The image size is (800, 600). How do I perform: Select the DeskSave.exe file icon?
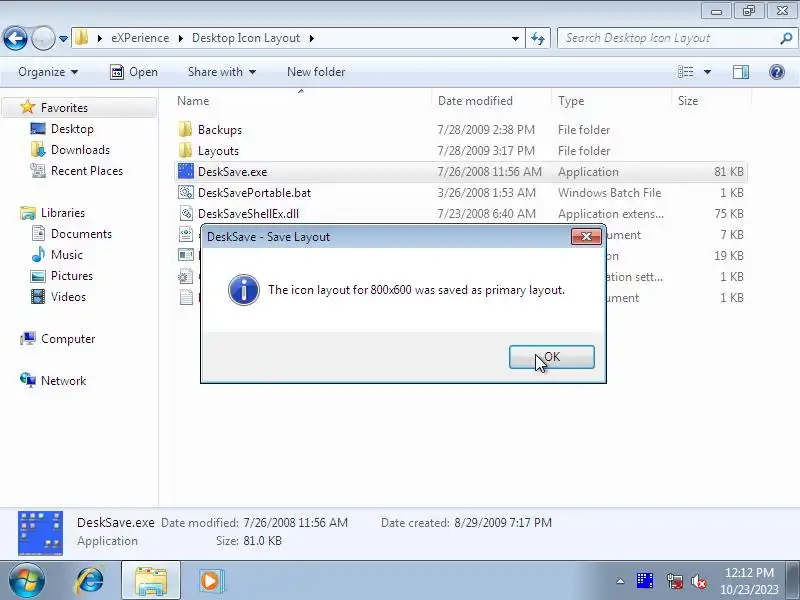186,171
